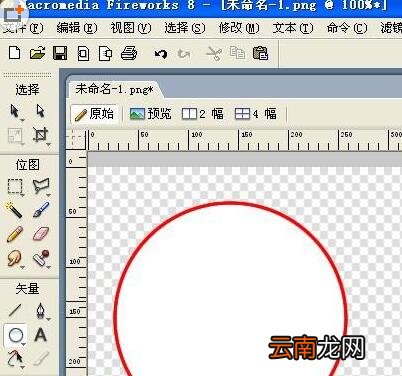The width and height of the screenshot is (402, 376).
Task: Select the Line tool
Action: pos(15,311)
